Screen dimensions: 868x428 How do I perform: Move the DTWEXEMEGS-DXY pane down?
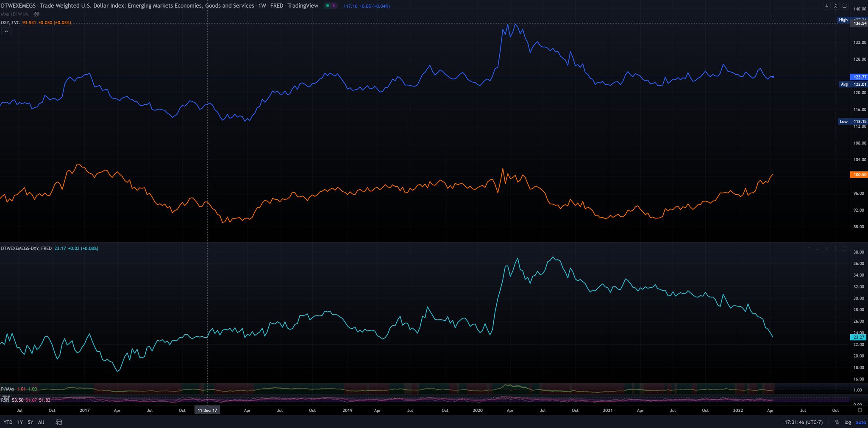[x=818, y=249]
